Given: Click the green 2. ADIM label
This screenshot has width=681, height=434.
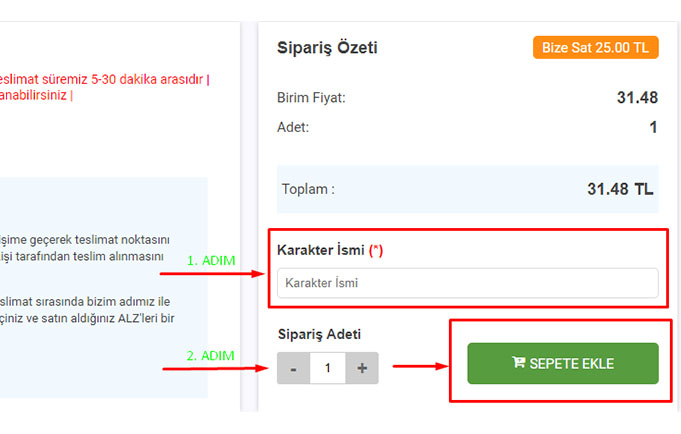Looking at the screenshot, I should click(x=211, y=354).
